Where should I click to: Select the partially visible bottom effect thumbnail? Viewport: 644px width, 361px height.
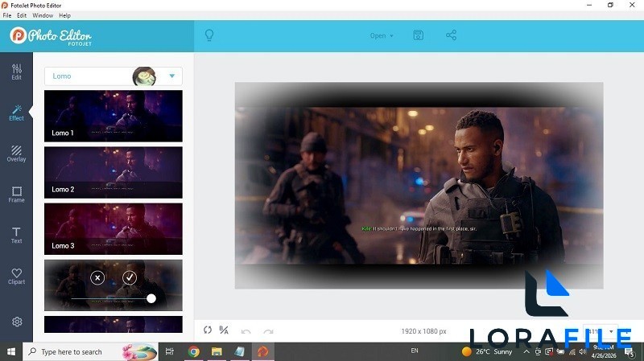(114, 324)
